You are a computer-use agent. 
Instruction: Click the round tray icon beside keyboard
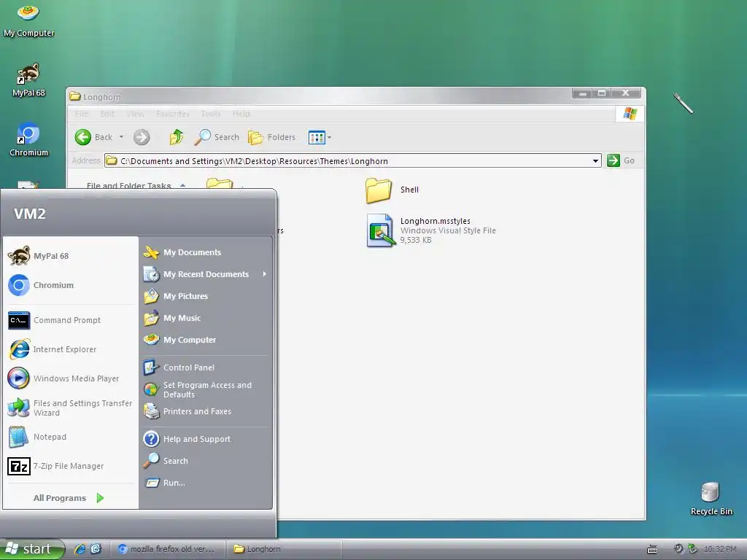tap(678, 549)
